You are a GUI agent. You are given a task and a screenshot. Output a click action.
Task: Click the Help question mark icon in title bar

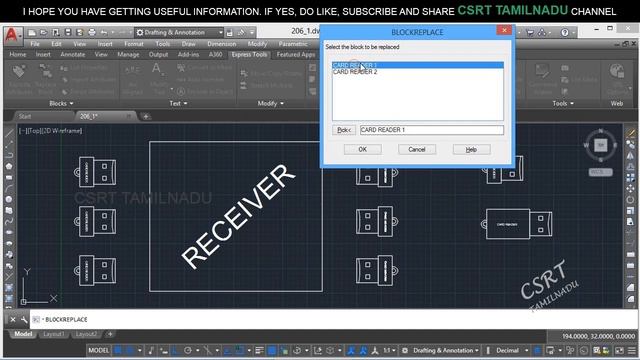click(564, 32)
